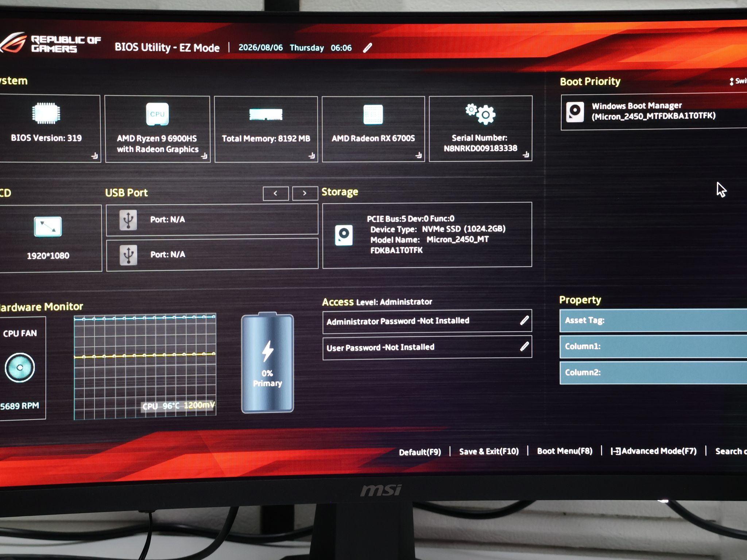The image size is (747, 560).
Task: Go to previous USB Port page
Action: [276, 193]
